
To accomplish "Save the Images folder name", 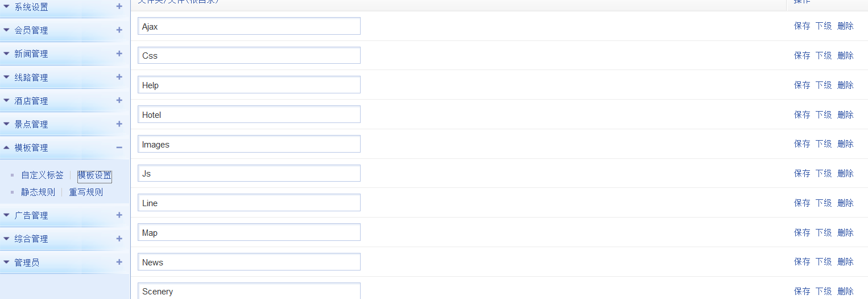I will [x=802, y=144].
